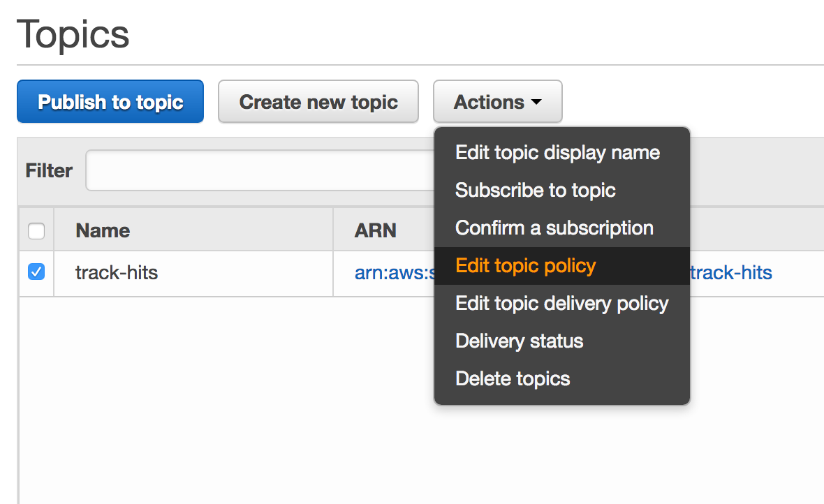Click the ARN column header

(x=375, y=231)
